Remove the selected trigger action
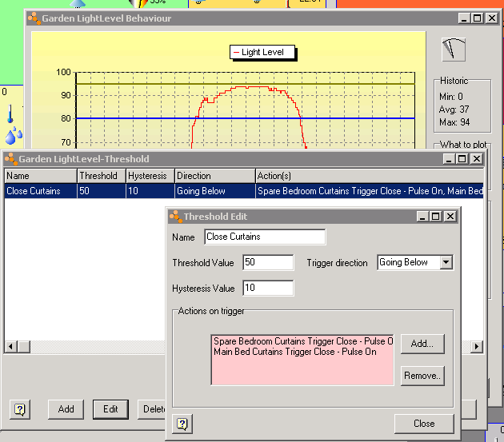504x442 pixels. 422,375
